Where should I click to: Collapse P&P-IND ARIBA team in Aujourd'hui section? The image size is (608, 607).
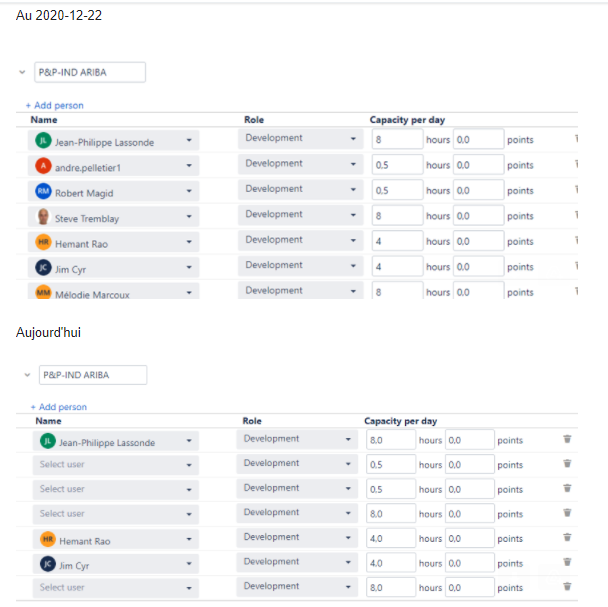[x=27, y=375]
